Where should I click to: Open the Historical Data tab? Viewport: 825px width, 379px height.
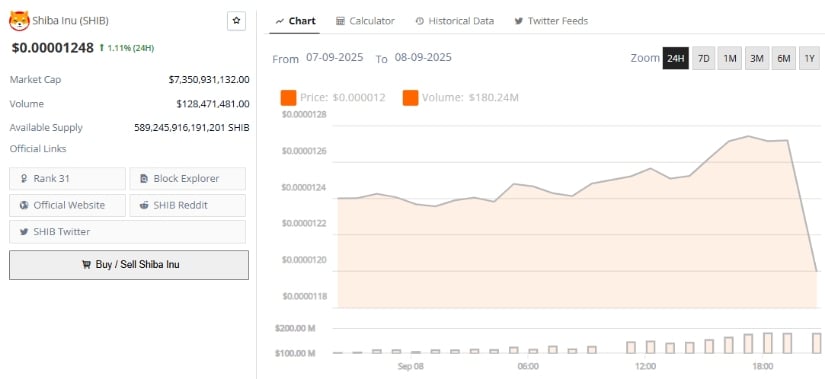click(x=455, y=21)
